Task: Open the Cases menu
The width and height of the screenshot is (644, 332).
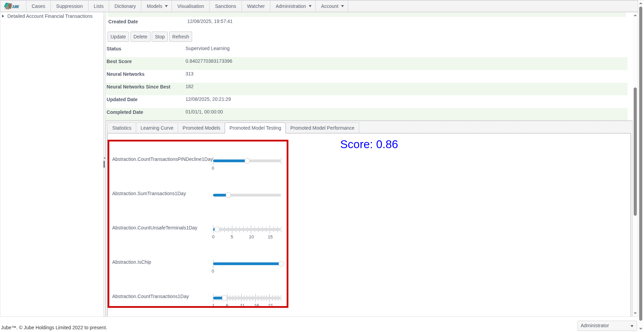Action: click(38, 6)
